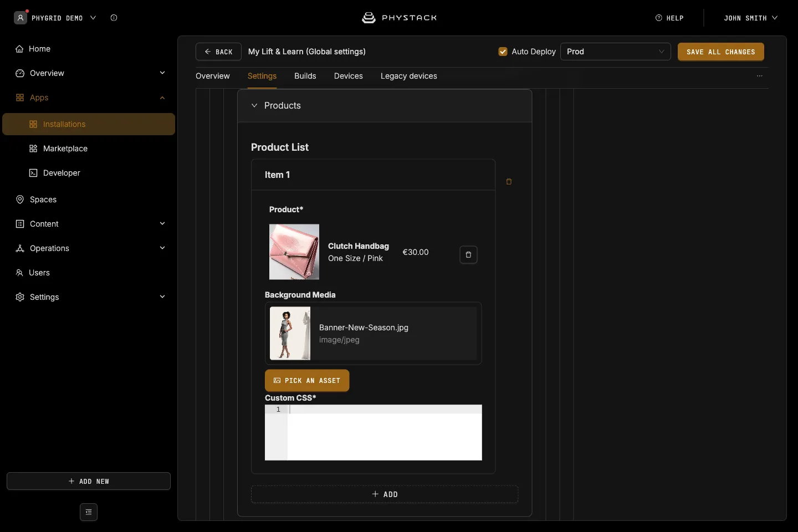Click the Physstack logo in header
798x532 pixels.
[x=399, y=18]
